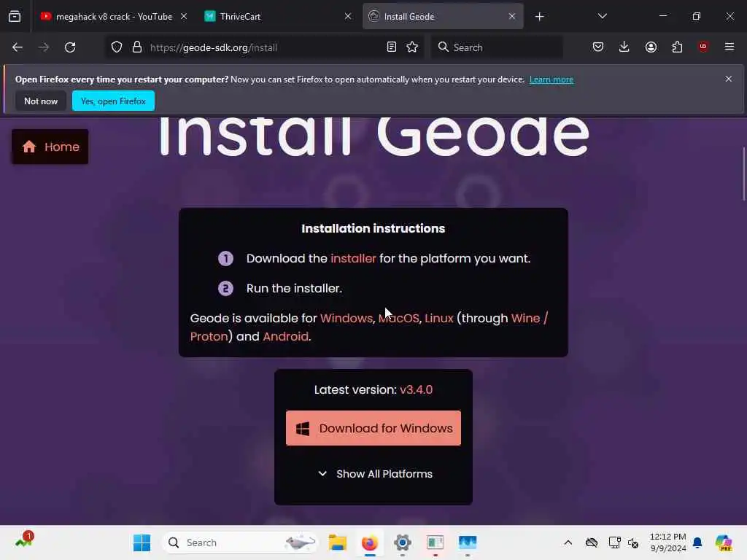Close the ThriveCart tab
This screenshot has height=560, width=747.
[x=348, y=16]
